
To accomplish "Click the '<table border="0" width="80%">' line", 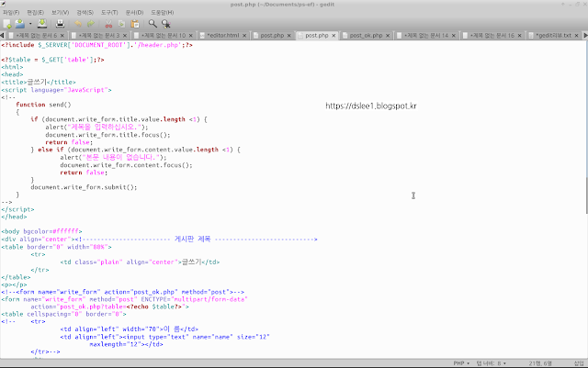I will click(x=56, y=247).
